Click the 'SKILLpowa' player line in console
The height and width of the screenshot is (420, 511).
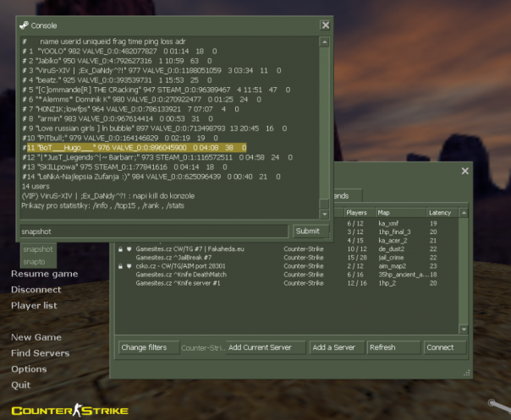(124, 167)
